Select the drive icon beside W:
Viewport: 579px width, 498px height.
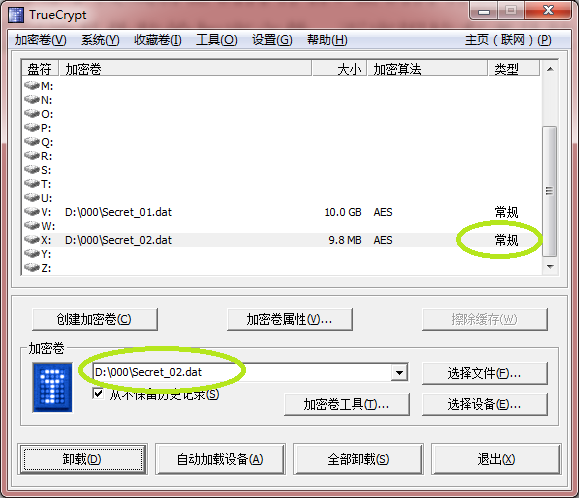[x=32, y=225]
